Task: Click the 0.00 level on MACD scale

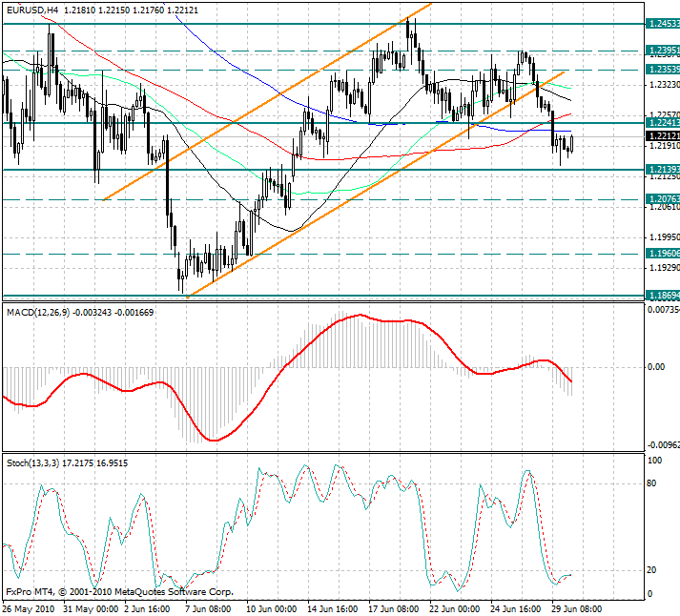Action: pyautogui.click(x=656, y=366)
